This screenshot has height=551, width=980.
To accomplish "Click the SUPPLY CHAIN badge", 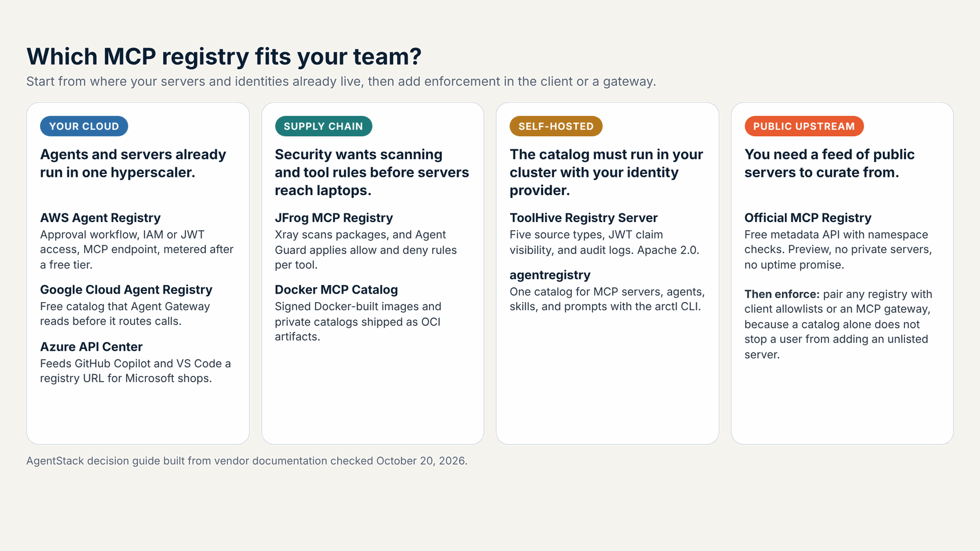I will coord(323,126).
